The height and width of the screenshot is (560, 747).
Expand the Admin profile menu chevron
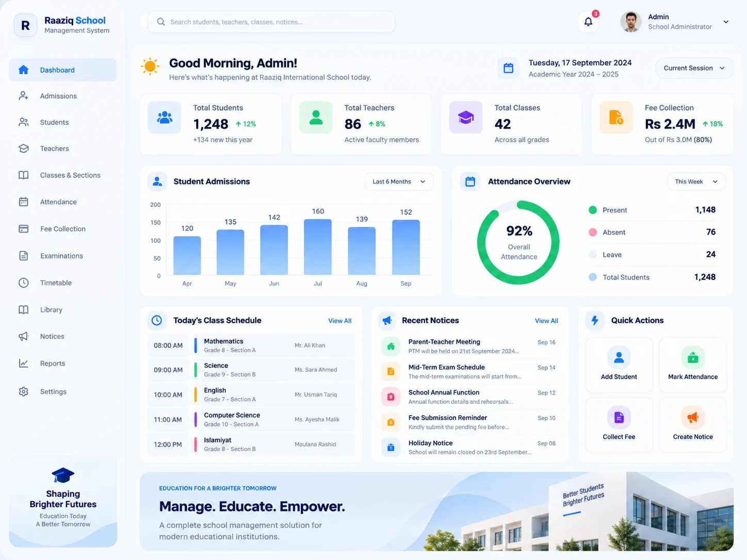[x=726, y=22]
